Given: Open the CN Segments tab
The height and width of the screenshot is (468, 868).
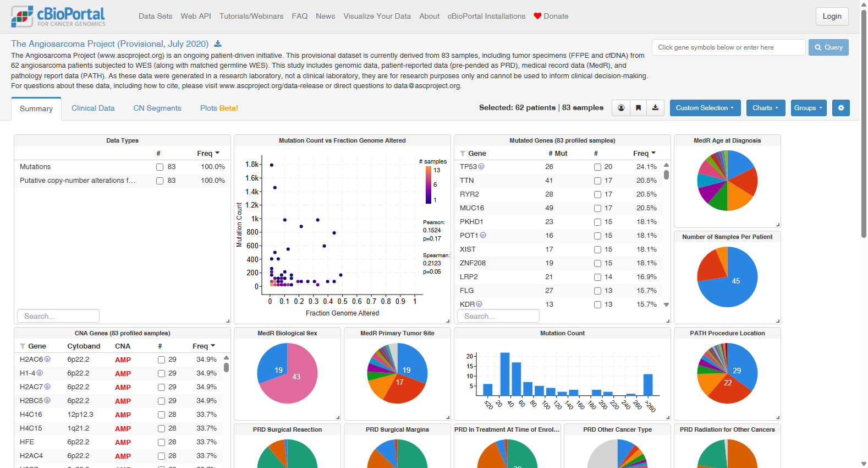Looking at the screenshot, I should 157,108.
